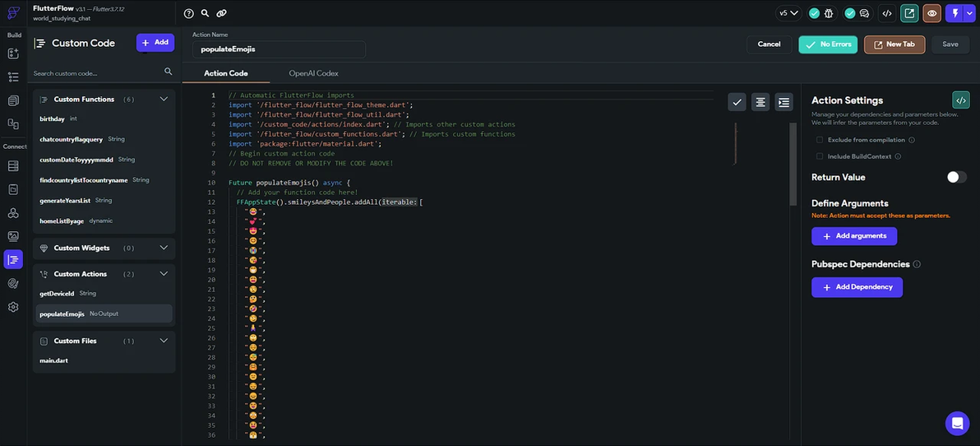Open the Widget Palette sidebar icon

click(13, 53)
